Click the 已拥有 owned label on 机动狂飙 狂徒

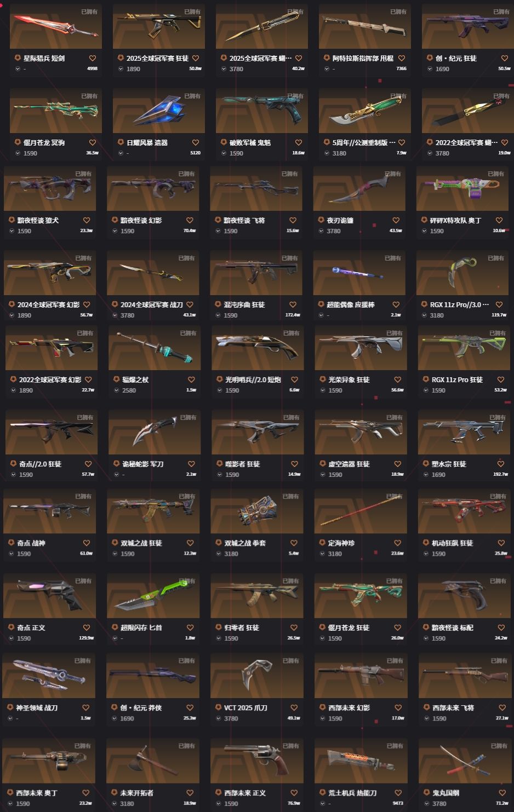point(498,497)
